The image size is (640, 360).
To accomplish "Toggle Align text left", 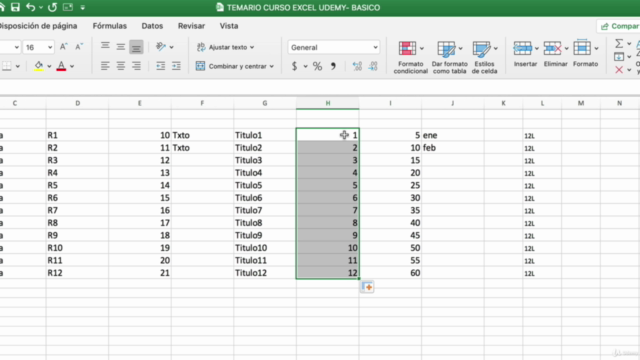I will point(105,66).
